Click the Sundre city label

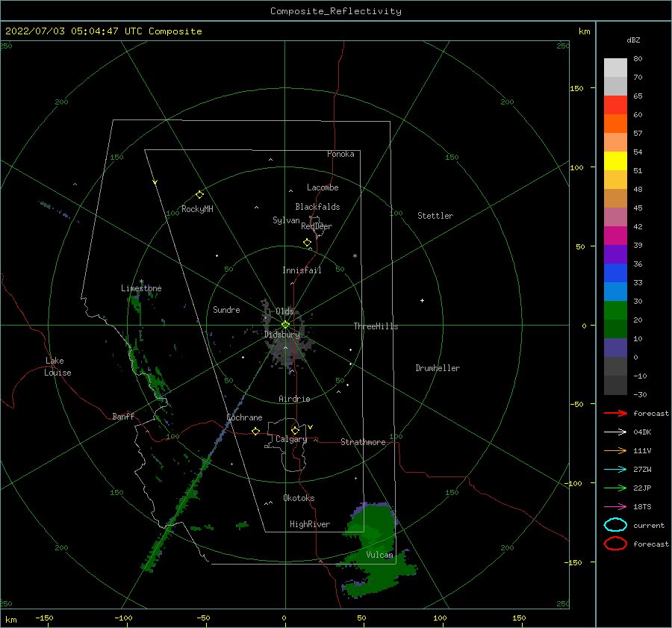[226, 309]
